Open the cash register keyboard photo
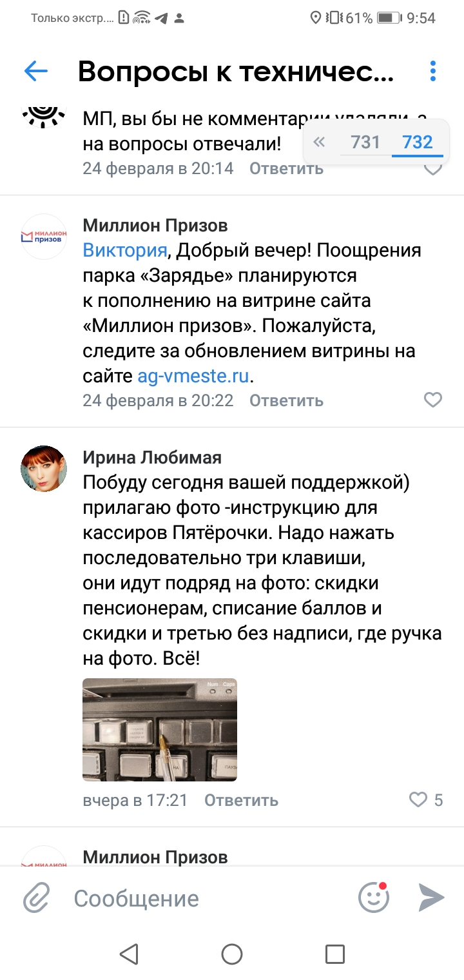 tap(160, 729)
